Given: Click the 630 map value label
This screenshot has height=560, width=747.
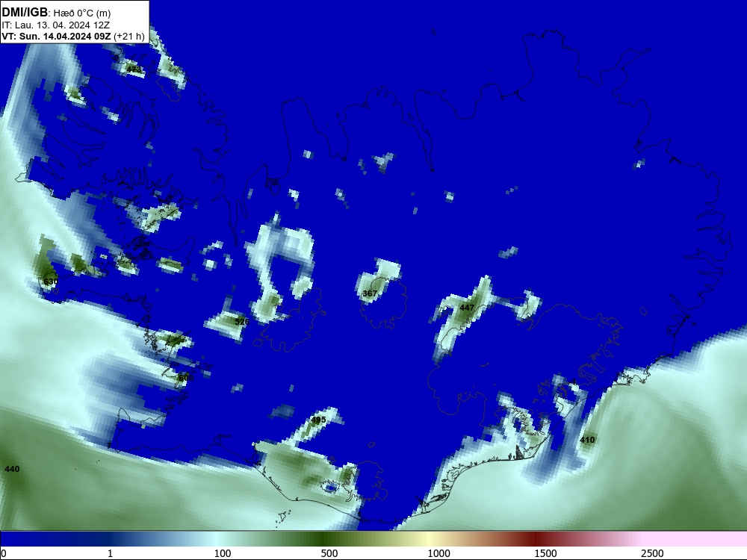Looking at the screenshot, I should [51, 282].
